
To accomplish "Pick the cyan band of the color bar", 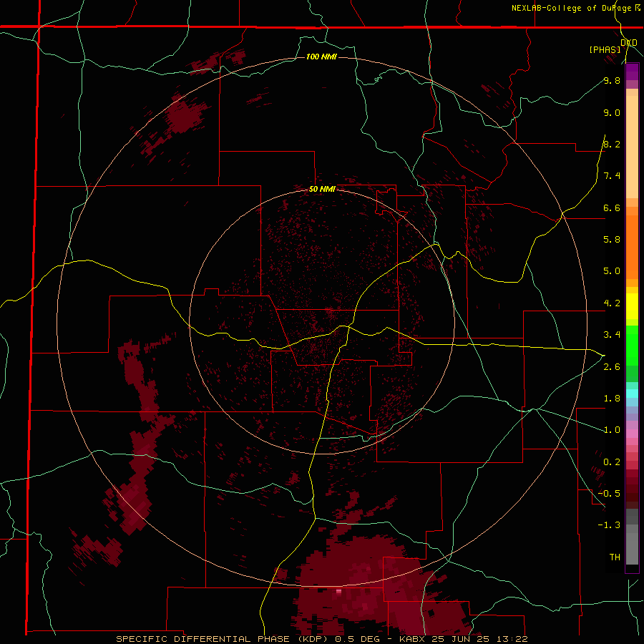I will 632,393.
